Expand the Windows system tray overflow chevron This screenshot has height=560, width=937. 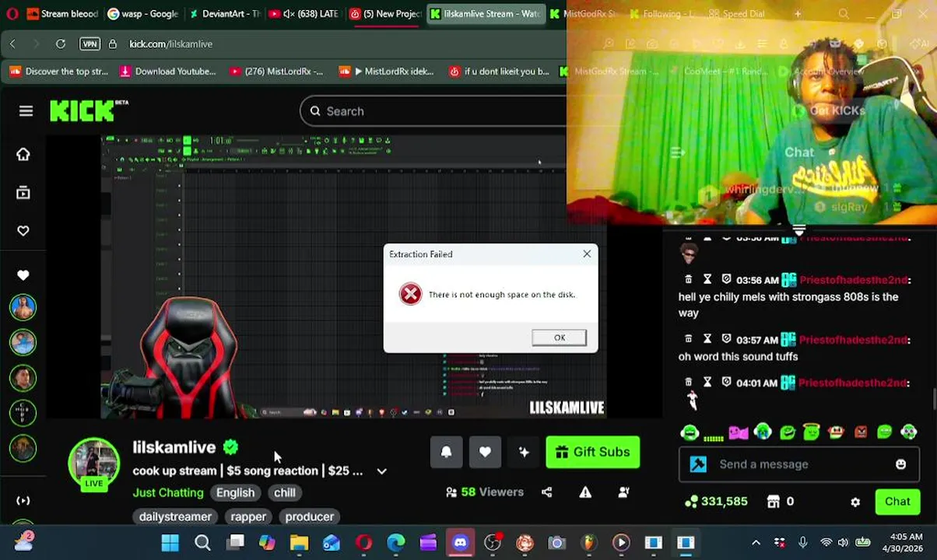756,542
